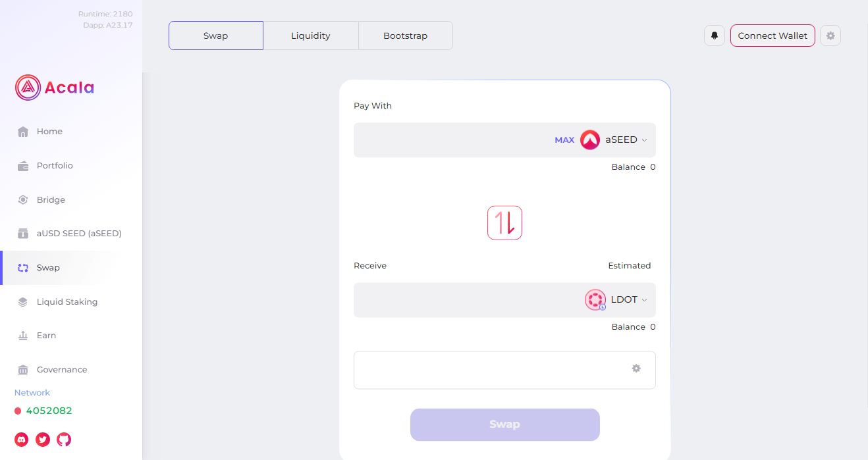
Task: Open Acala Twitter link icon
Action: (x=43, y=439)
